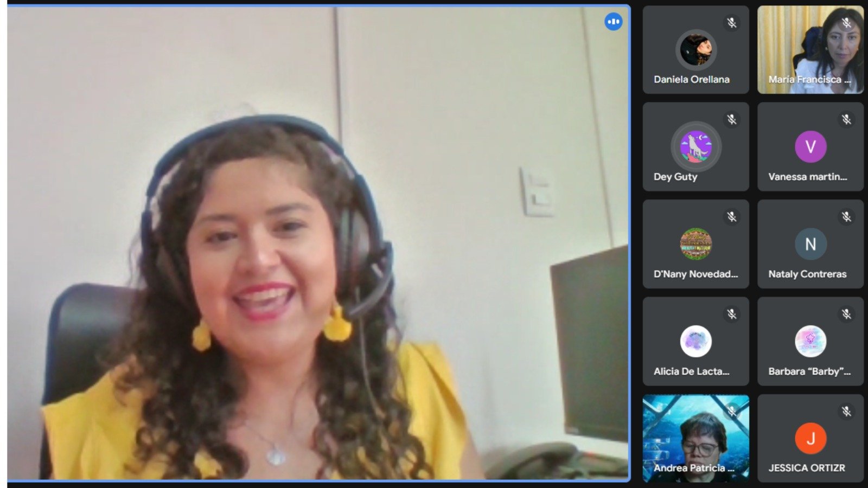The width and height of the screenshot is (868, 488).
Task: Click JESSICA ORTIZR's muted microphone icon
Action: pos(846,412)
